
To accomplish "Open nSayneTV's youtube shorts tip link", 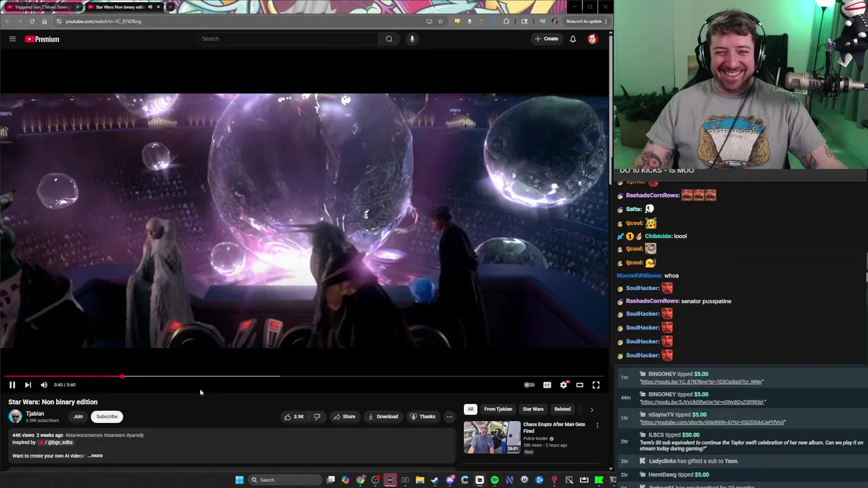I will [713, 422].
